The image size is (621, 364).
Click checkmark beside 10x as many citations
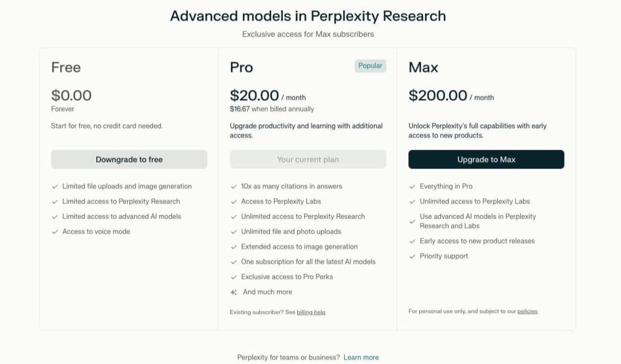[x=233, y=187]
